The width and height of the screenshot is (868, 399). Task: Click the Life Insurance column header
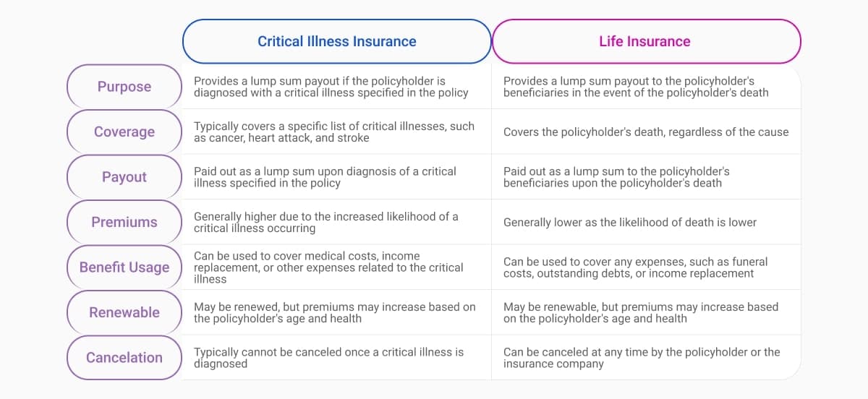click(x=644, y=41)
